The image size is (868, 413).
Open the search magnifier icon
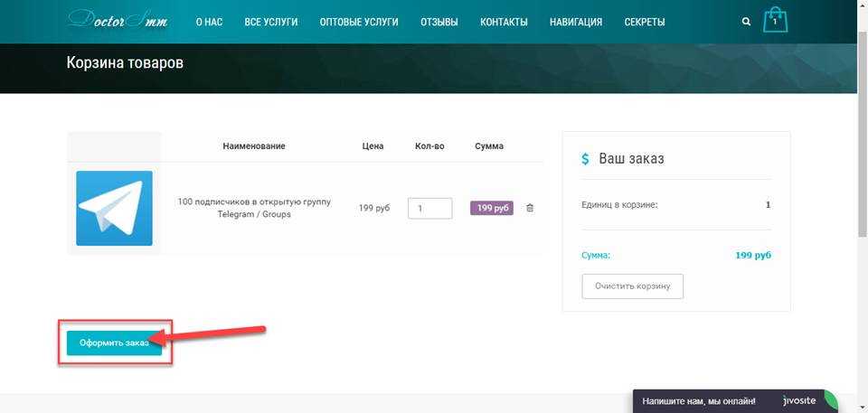pos(746,22)
